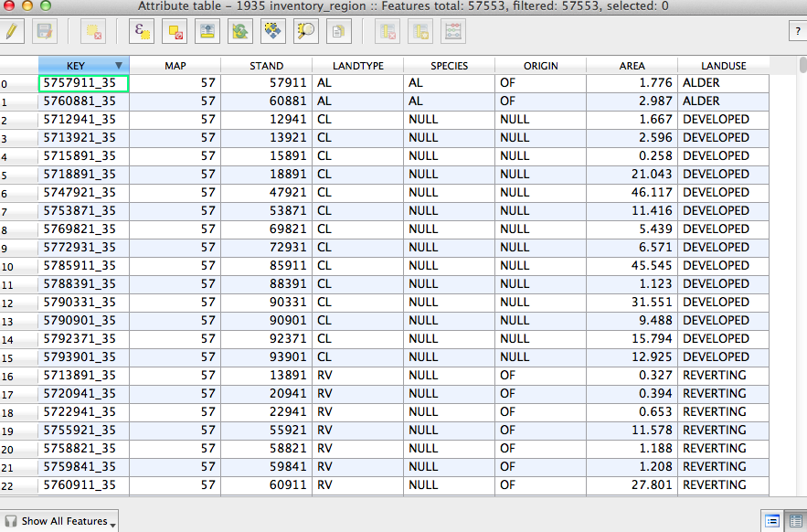The width and height of the screenshot is (807, 532).
Task: Switch to form view
Action: 773,521
